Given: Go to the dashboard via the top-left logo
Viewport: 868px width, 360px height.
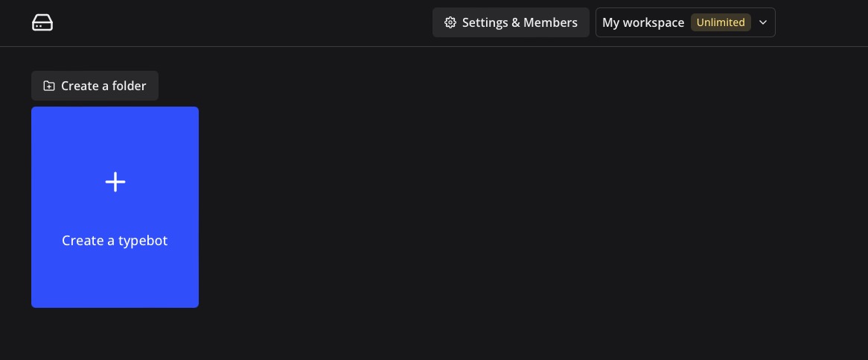Looking at the screenshot, I should [42, 22].
